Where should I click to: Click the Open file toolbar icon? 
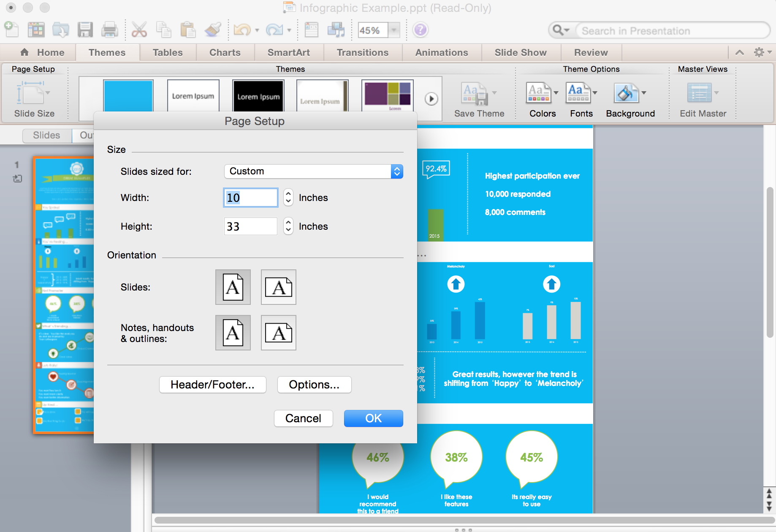61,30
